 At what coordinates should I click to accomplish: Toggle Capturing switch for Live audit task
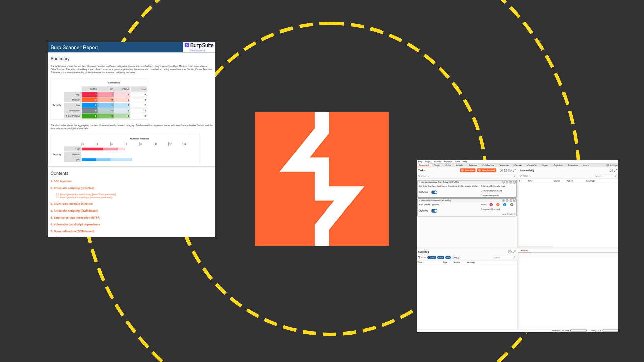tap(434, 211)
